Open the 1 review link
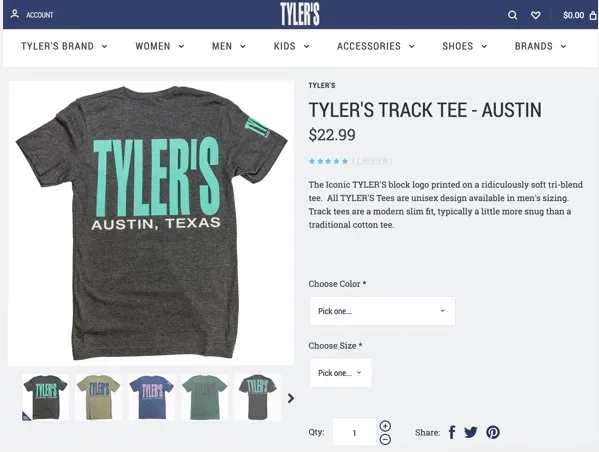Screen dimensions: 599x452 372,161
